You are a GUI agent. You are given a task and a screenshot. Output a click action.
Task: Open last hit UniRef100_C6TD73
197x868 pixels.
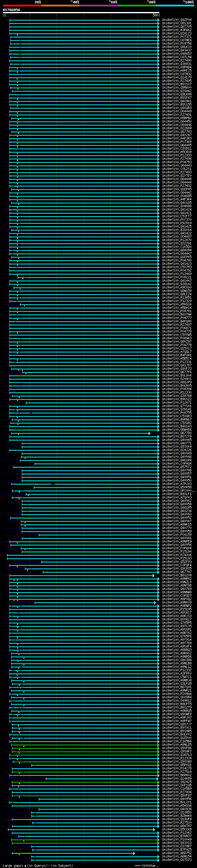point(177,860)
